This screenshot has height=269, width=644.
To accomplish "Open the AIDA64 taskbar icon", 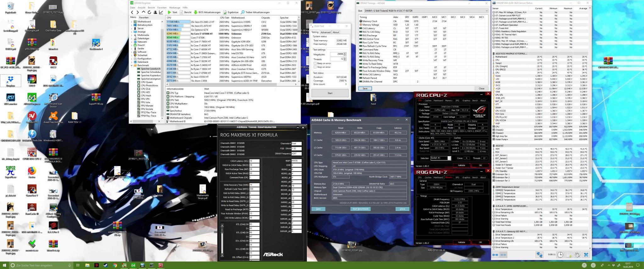I will (133, 265).
